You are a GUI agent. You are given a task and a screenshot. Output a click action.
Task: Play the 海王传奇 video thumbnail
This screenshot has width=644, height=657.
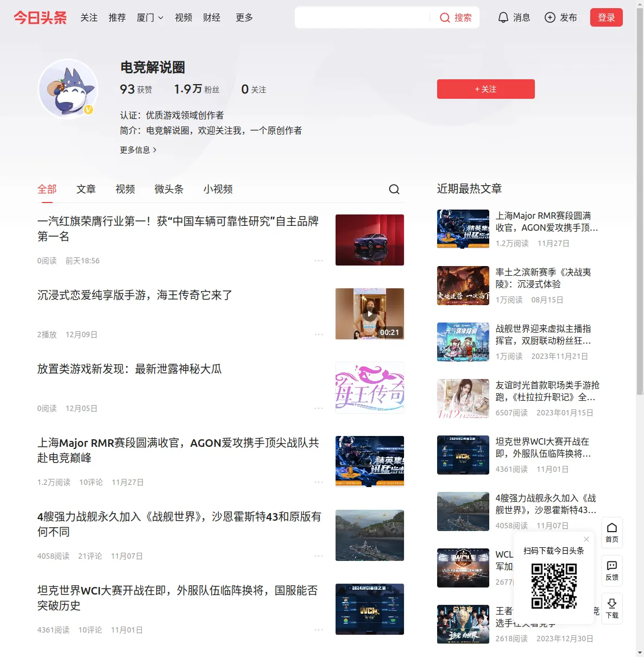point(370,314)
